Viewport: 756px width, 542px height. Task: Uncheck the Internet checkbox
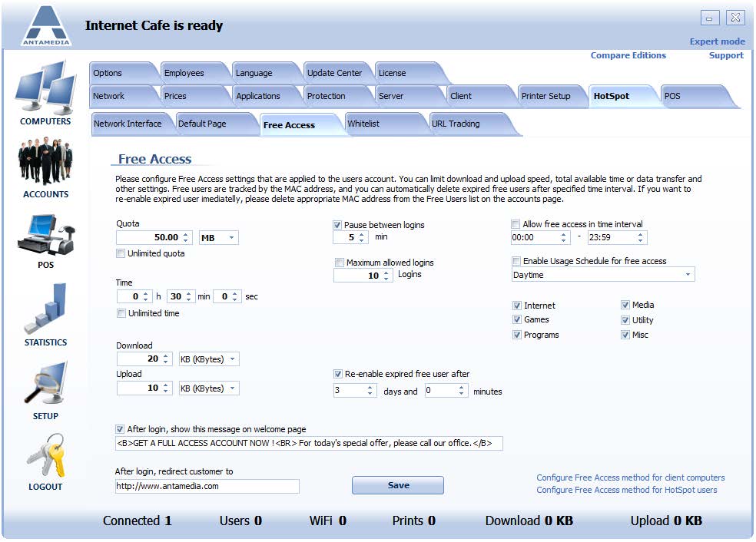[x=517, y=306]
